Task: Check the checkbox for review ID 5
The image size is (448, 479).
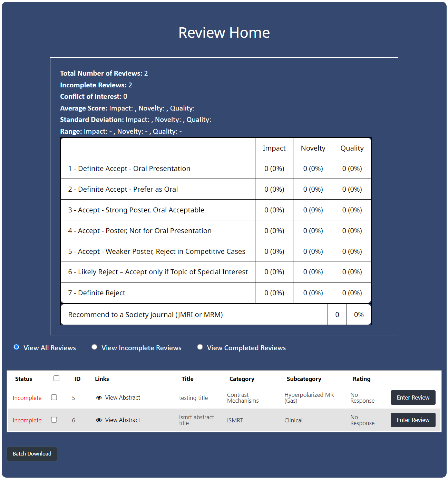Action: pos(54,397)
